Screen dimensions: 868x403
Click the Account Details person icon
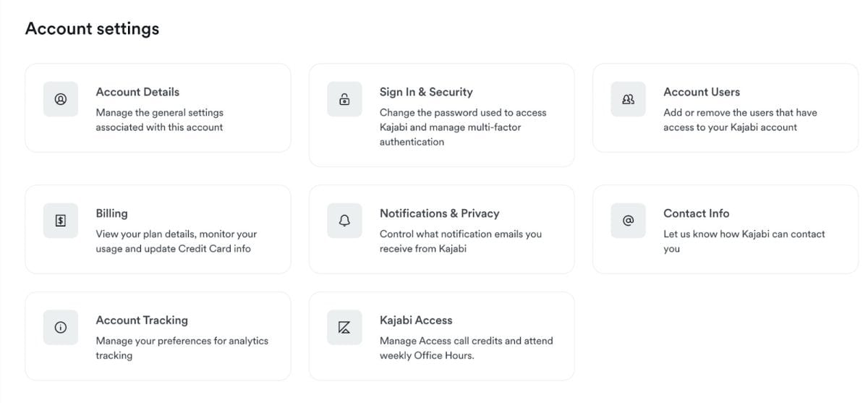(x=61, y=99)
